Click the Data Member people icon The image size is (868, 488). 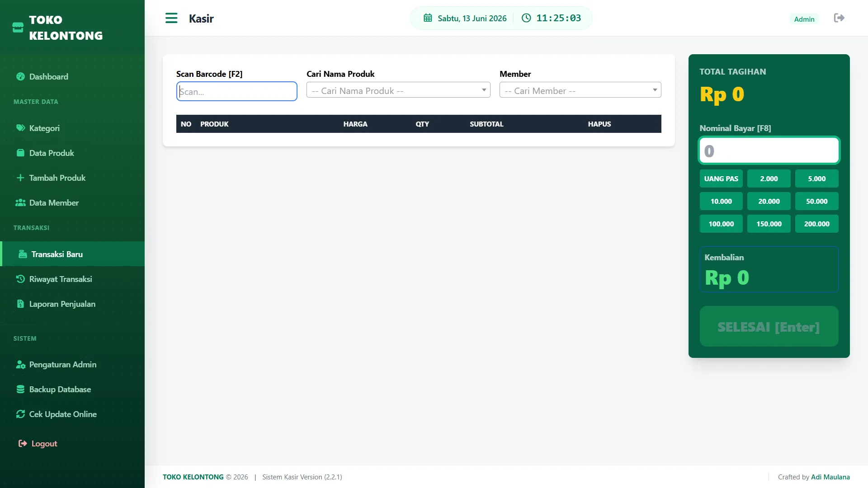pyautogui.click(x=20, y=202)
